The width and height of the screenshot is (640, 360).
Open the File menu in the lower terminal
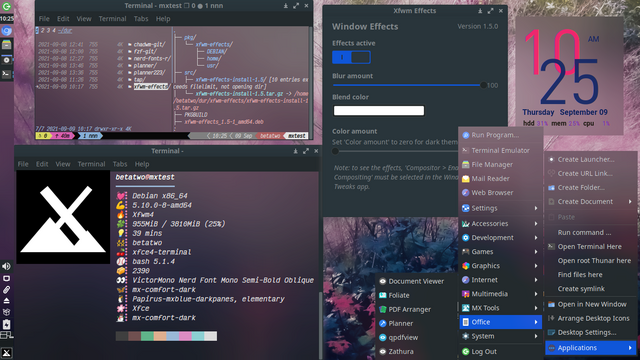(x=23, y=164)
